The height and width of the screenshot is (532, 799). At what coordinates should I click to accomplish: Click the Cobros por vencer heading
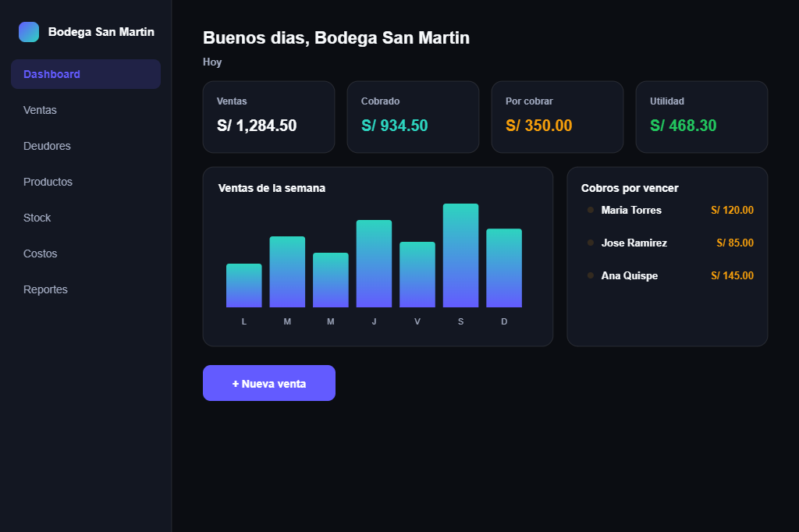630,188
